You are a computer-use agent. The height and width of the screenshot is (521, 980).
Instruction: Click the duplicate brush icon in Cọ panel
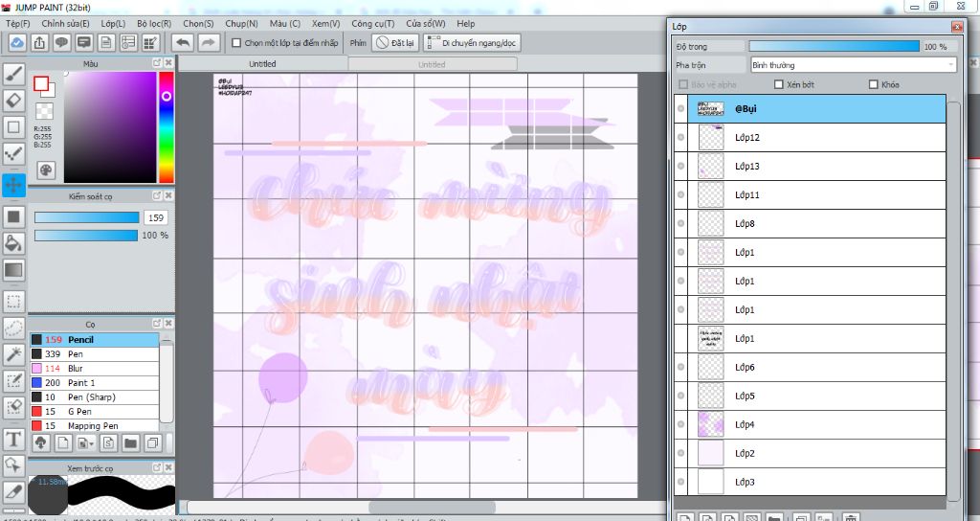[x=152, y=442]
